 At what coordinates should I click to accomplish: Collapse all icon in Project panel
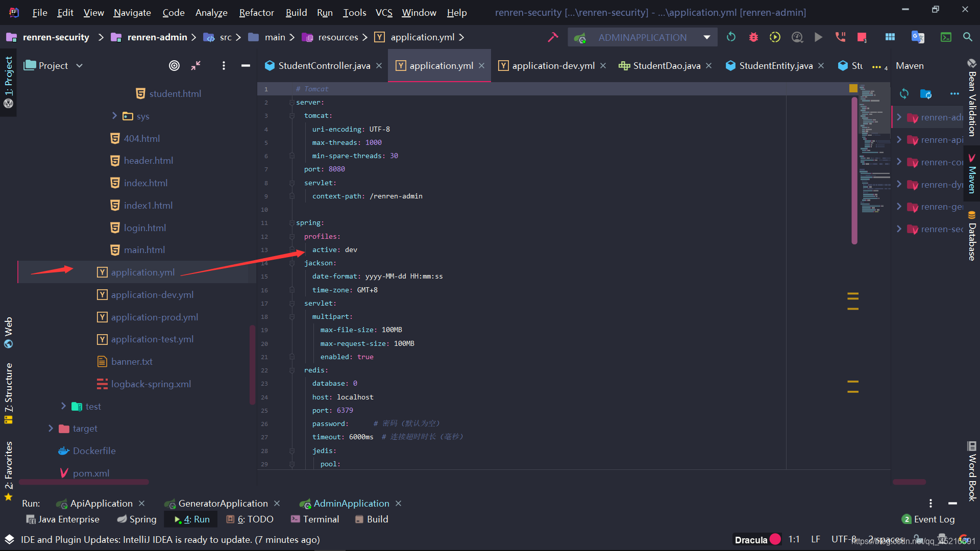pos(196,66)
